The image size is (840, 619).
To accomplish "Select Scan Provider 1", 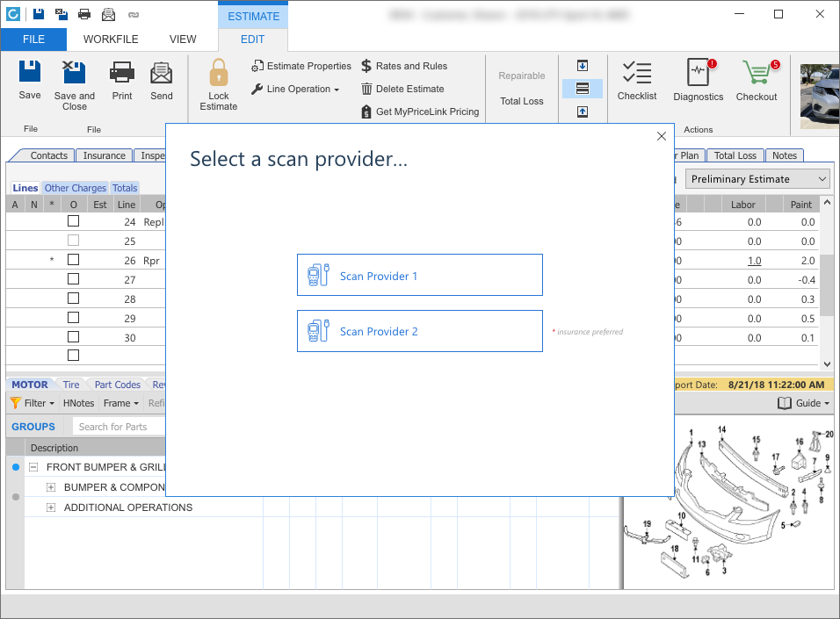I will click(420, 275).
